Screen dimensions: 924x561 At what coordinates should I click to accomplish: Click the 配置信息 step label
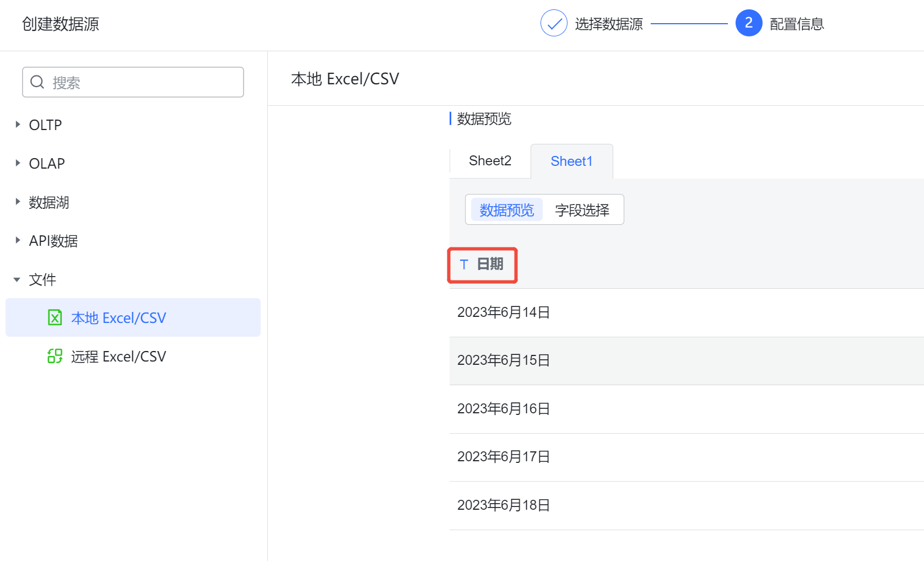797,24
